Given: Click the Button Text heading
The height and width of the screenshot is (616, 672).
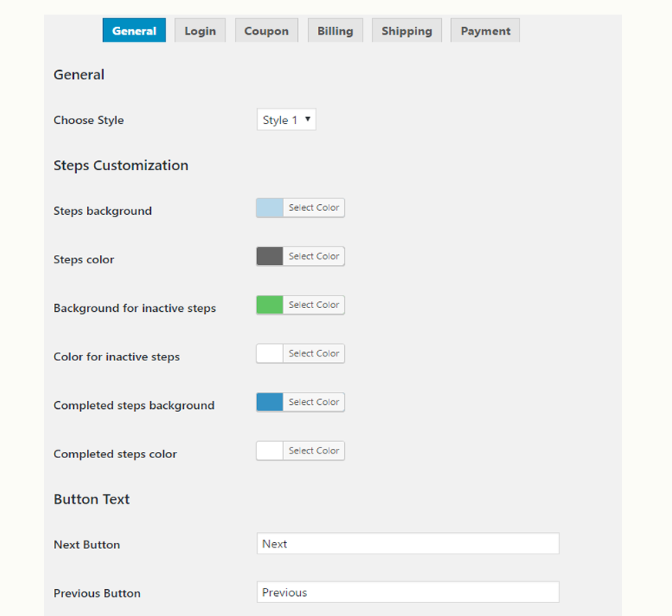Looking at the screenshot, I should coord(92,499).
